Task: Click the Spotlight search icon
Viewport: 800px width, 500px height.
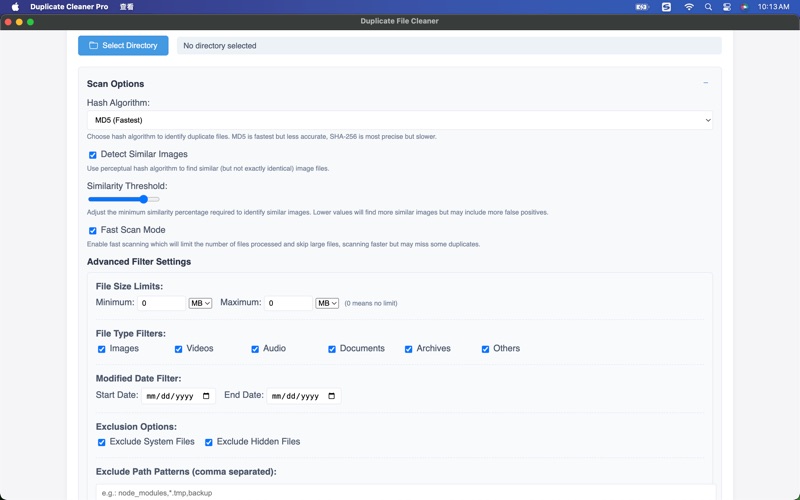Action: tap(708, 7)
